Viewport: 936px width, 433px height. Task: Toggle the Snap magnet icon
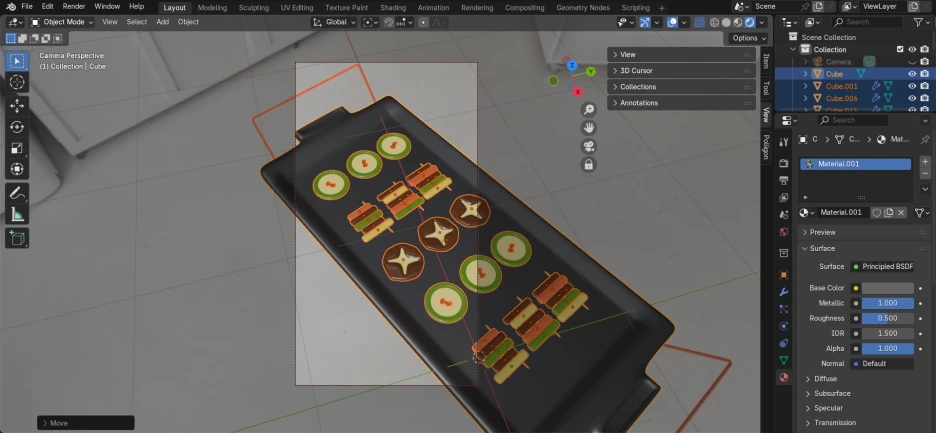pyautogui.click(x=389, y=22)
